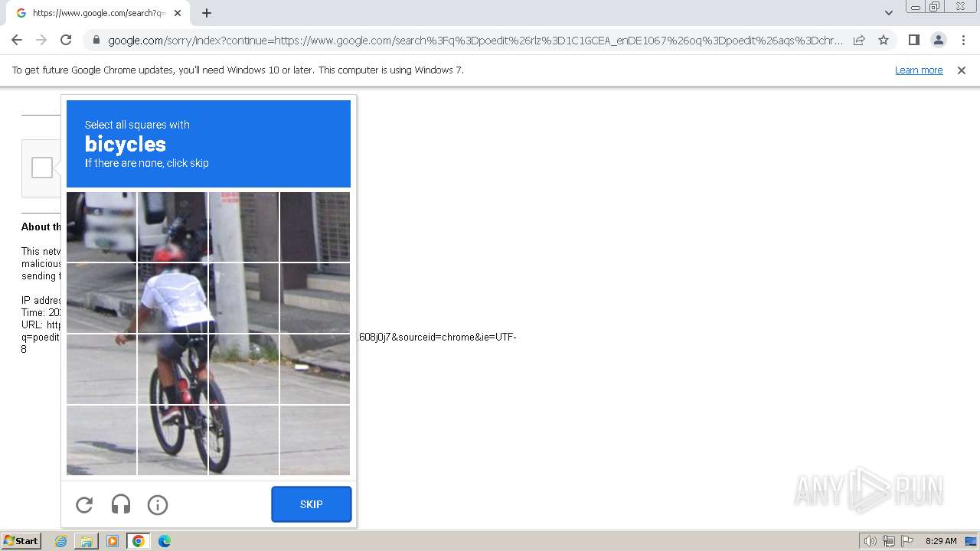Select the google.com/search tab
This screenshot has height=551, width=980.
[x=98, y=13]
